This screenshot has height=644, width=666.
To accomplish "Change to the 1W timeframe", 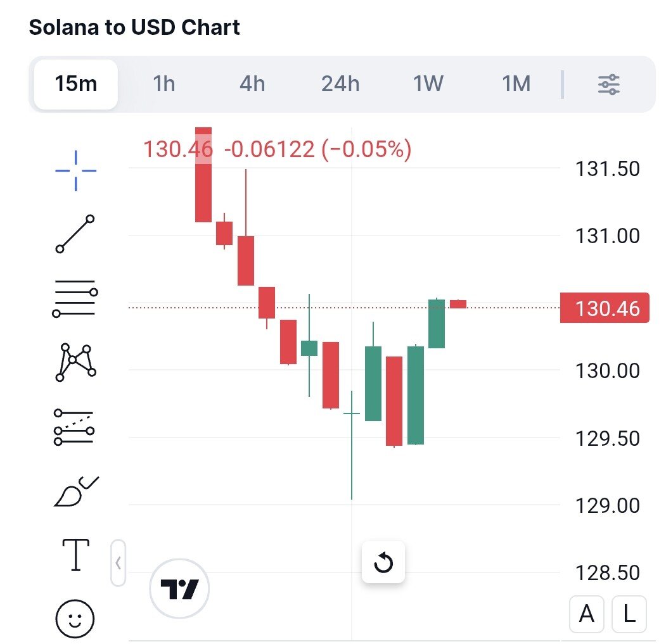I will tap(428, 84).
